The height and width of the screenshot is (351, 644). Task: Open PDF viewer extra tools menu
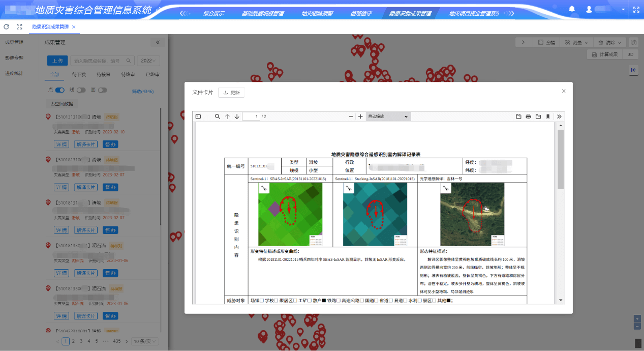coord(559,116)
